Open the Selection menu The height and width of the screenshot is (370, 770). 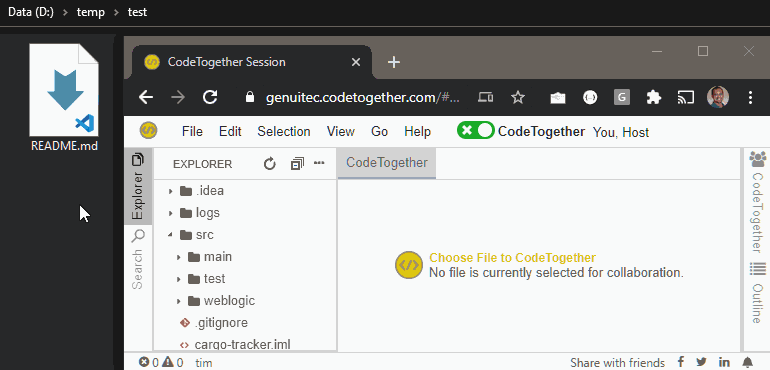tap(284, 132)
